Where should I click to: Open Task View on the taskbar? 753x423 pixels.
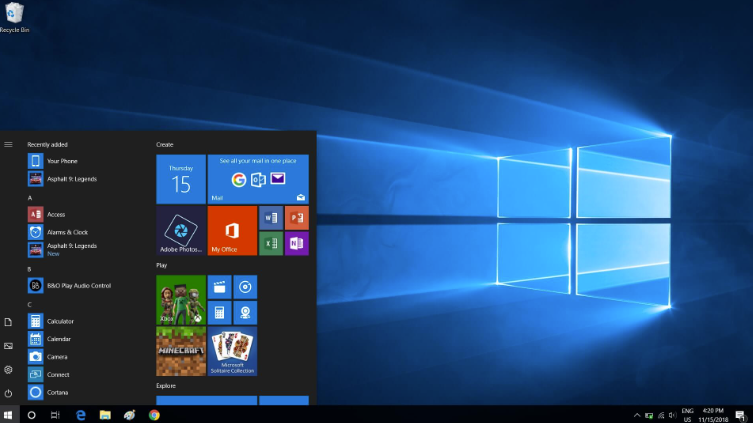coord(55,415)
